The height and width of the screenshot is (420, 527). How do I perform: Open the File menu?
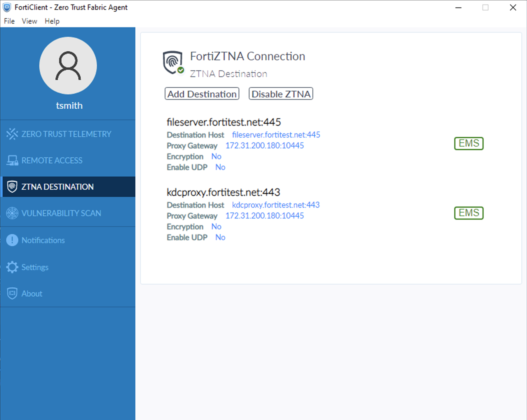coord(9,21)
